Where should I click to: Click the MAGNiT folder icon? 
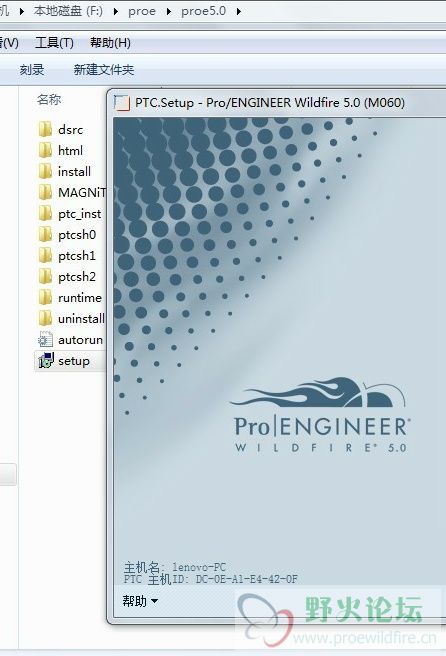point(45,192)
